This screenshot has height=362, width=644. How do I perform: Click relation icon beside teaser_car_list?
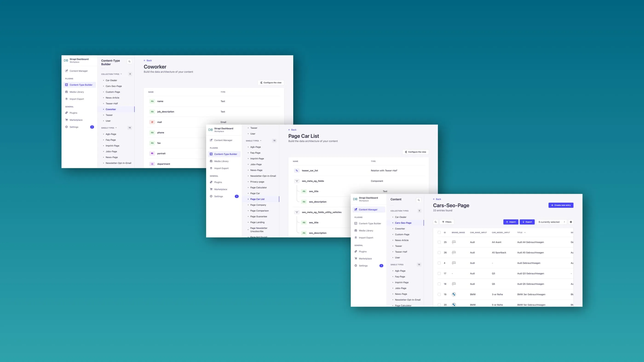(297, 171)
